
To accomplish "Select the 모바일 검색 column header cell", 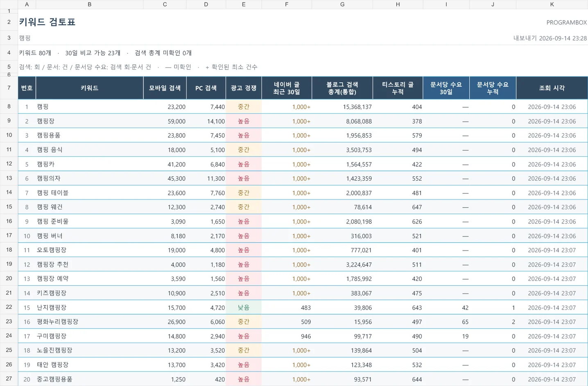I will (165, 88).
